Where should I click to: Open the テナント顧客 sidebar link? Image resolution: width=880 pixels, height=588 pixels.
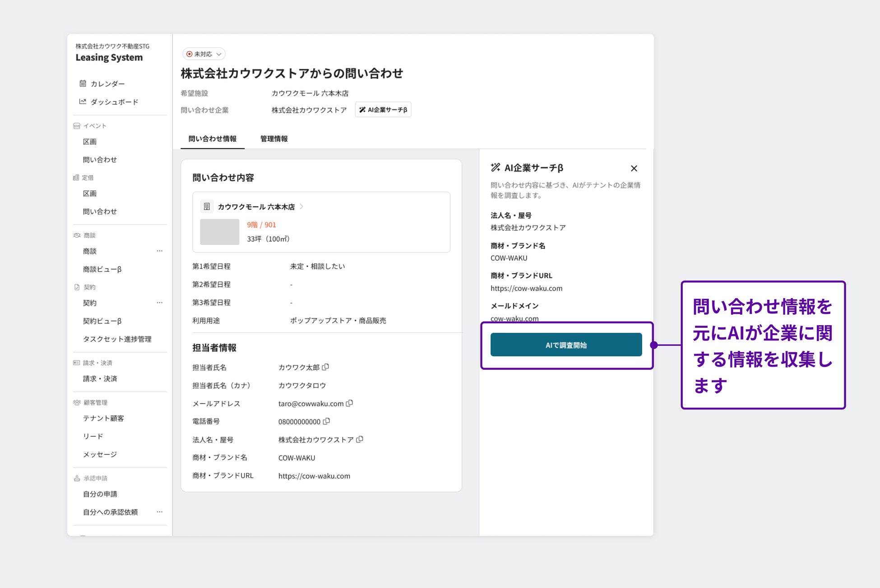pyautogui.click(x=103, y=418)
